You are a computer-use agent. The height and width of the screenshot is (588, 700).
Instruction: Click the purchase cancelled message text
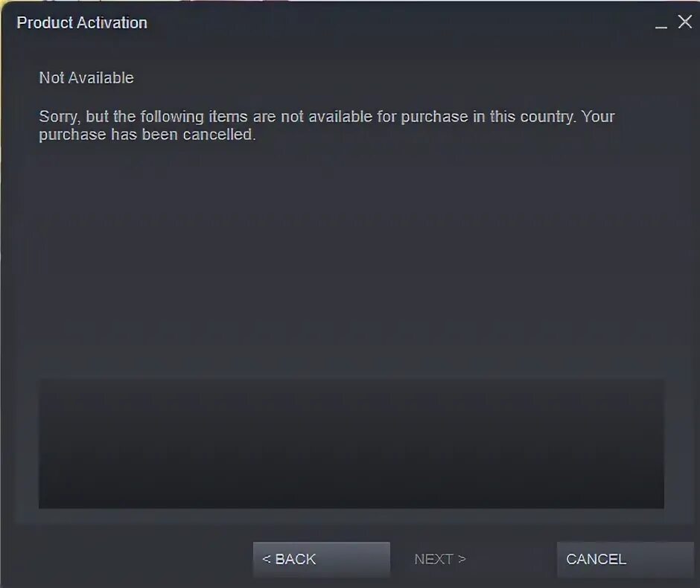click(327, 125)
